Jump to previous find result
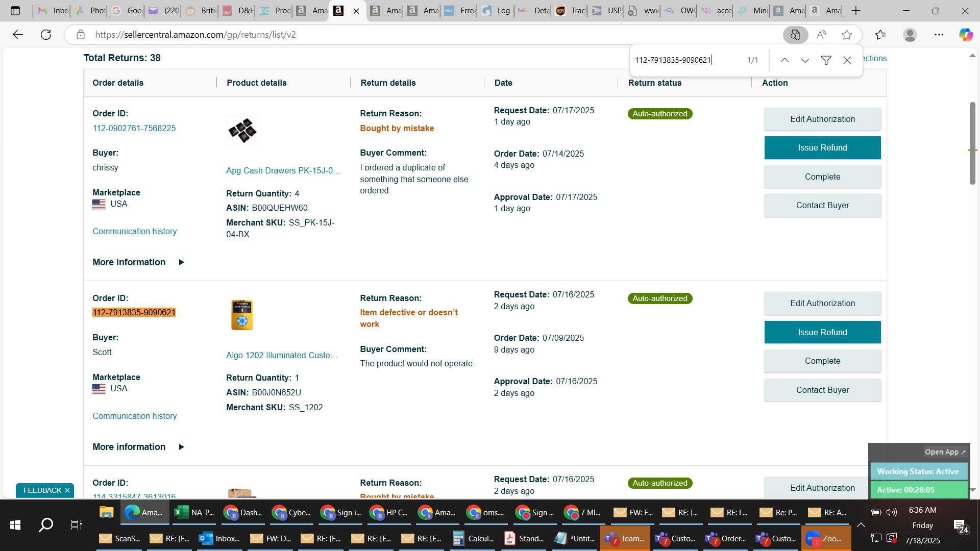980x551 pixels. pyautogui.click(x=785, y=60)
